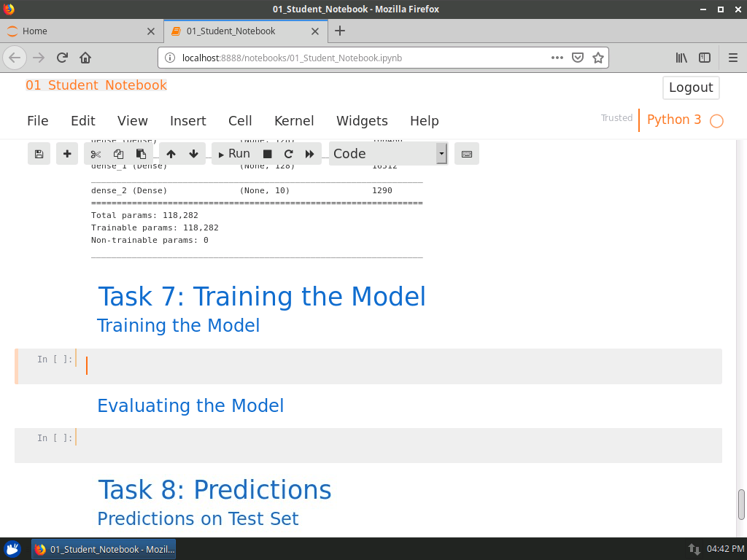Image resolution: width=747 pixels, height=560 pixels.
Task: Cut the selected cell using the scissors icon
Action: click(x=95, y=154)
